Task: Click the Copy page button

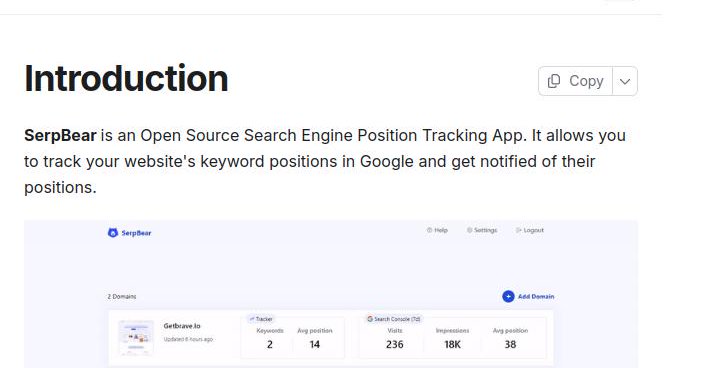Action: 575,81
